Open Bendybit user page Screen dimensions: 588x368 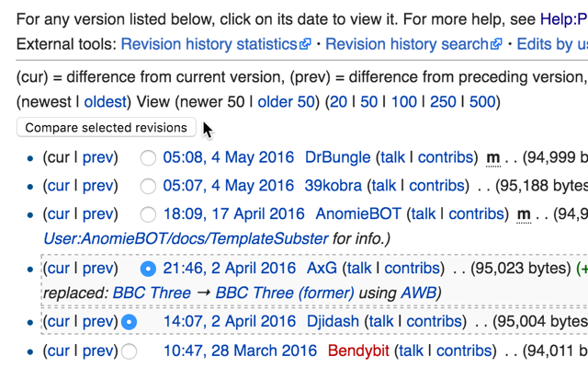click(362, 351)
